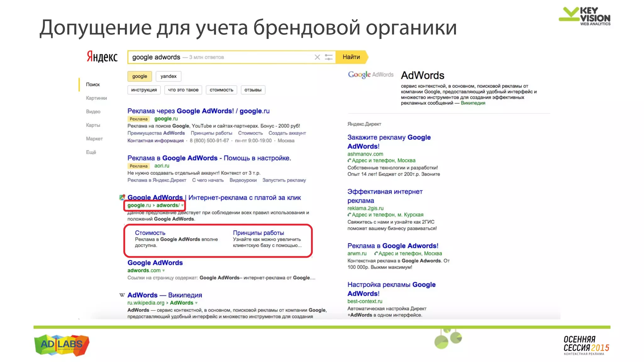Open the Создать аккаунт sitelink
The height and width of the screenshot is (362, 644).
[x=287, y=133]
